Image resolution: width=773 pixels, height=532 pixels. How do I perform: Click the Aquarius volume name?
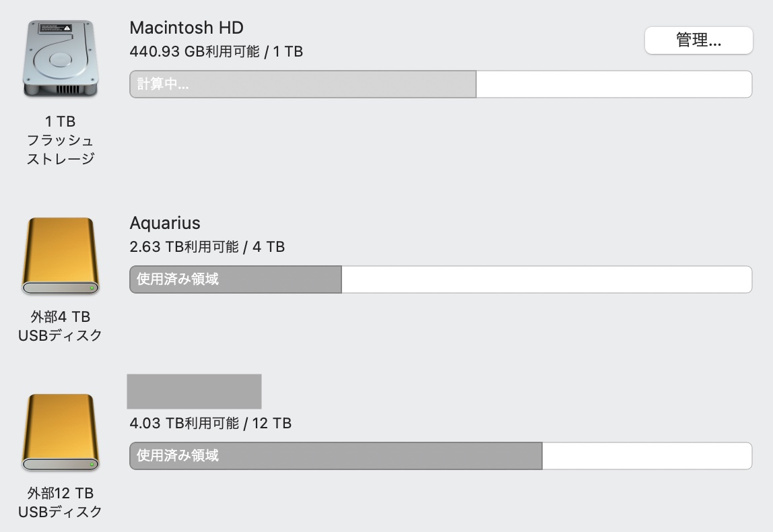pos(165,223)
